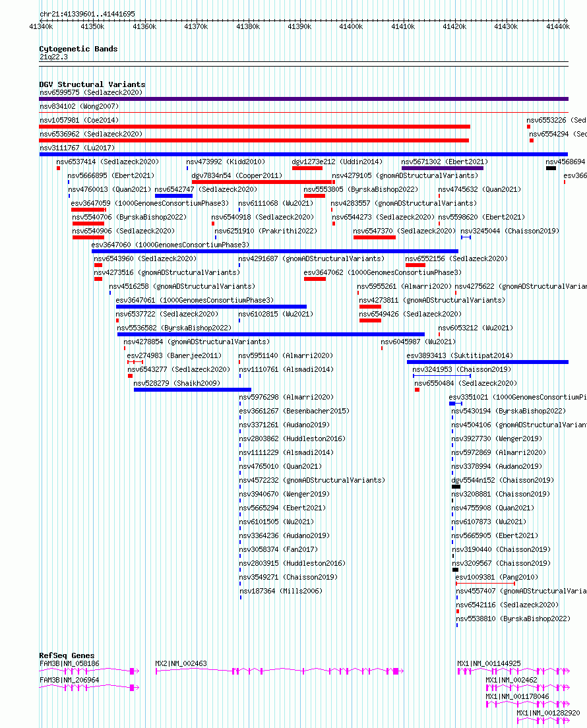Open esv1009381 (Pang2010) variant
587x728 pixels.
tap(497, 577)
